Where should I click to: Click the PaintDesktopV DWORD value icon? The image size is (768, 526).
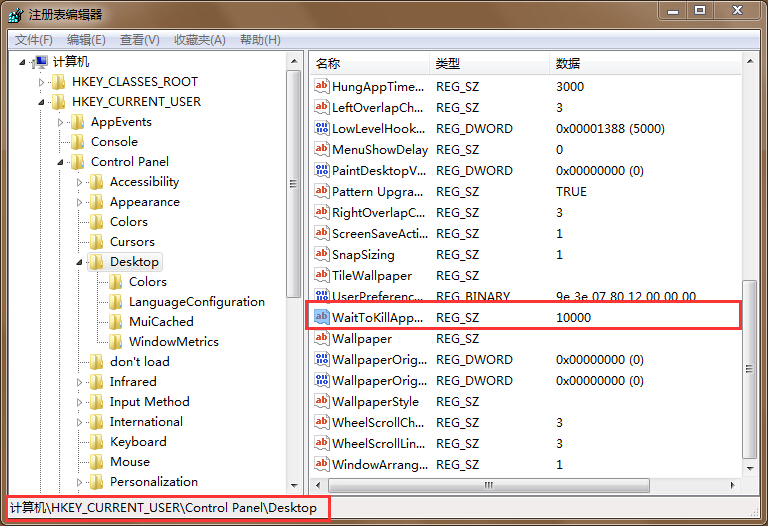[322, 170]
